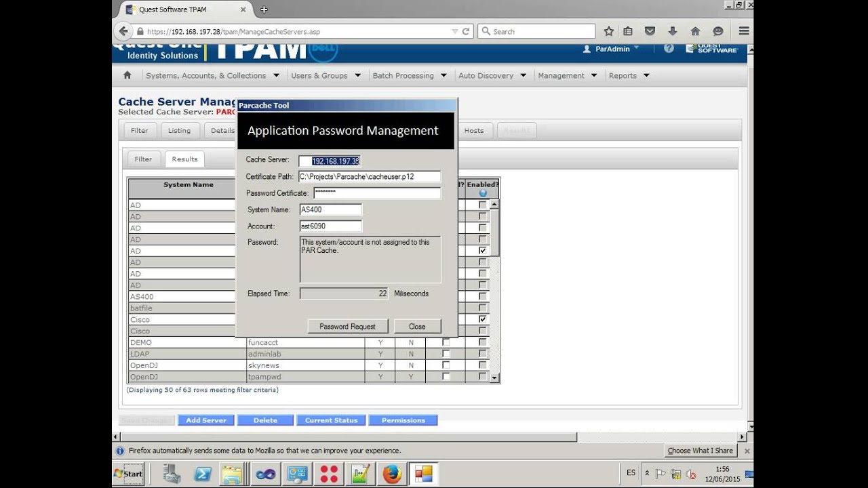Uncheck the Enabled checkbox in the first Cisco row

(x=483, y=319)
